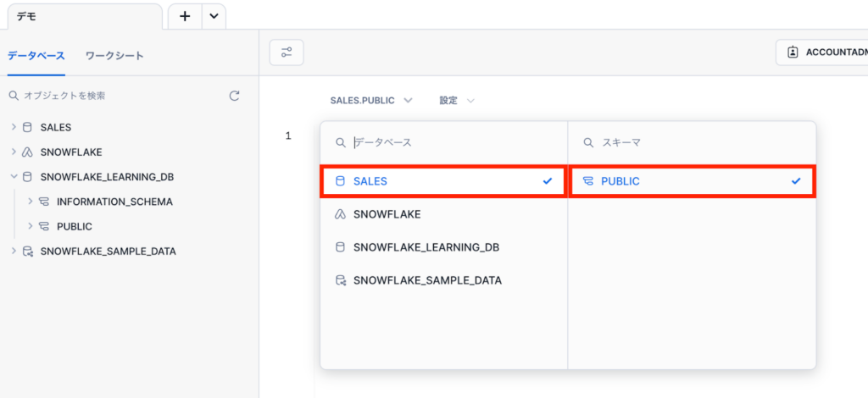Click the PUBLIC schema icon in dropdown list

click(588, 181)
